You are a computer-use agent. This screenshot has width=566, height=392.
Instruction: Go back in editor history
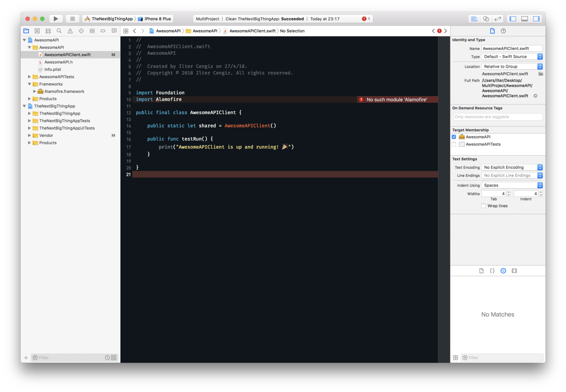pyautogui.click(x=134, y=31)
